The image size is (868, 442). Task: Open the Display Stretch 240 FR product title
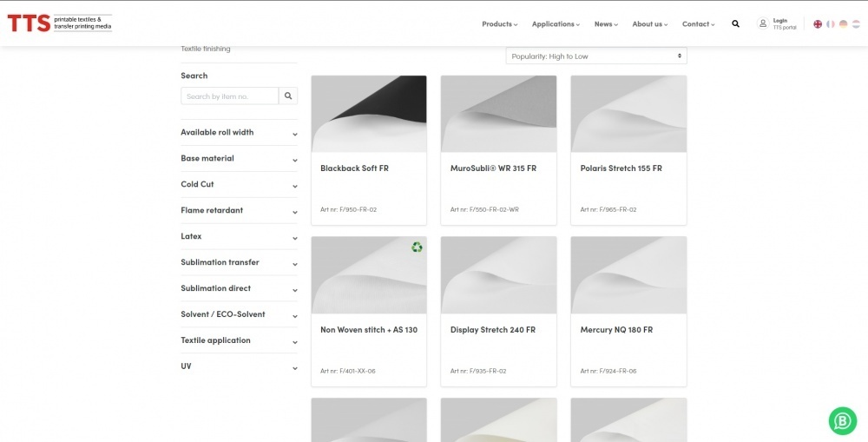[x=493, y=330]
